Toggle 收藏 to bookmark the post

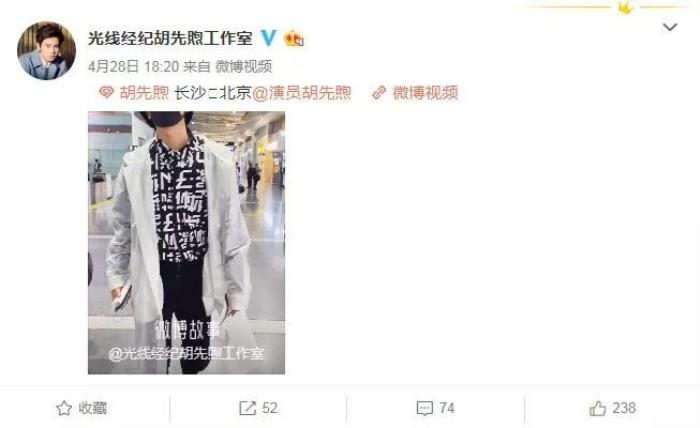93,408
